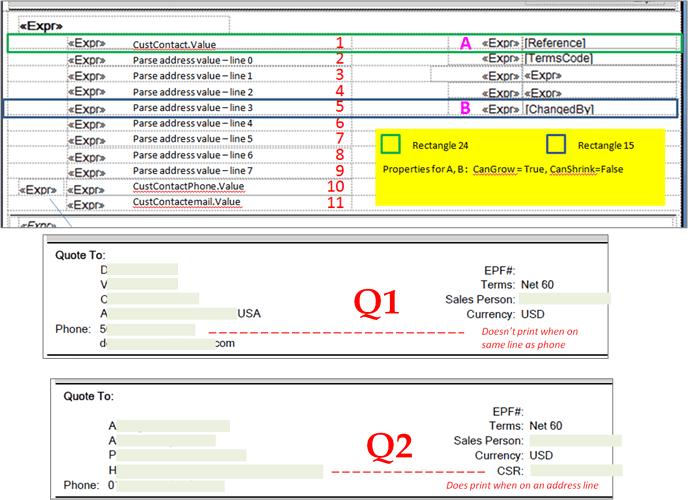Screen dimensions: 688x500
Task: Click 'EPF#:' label in Q1 preview
Action: tap(499, 270)
